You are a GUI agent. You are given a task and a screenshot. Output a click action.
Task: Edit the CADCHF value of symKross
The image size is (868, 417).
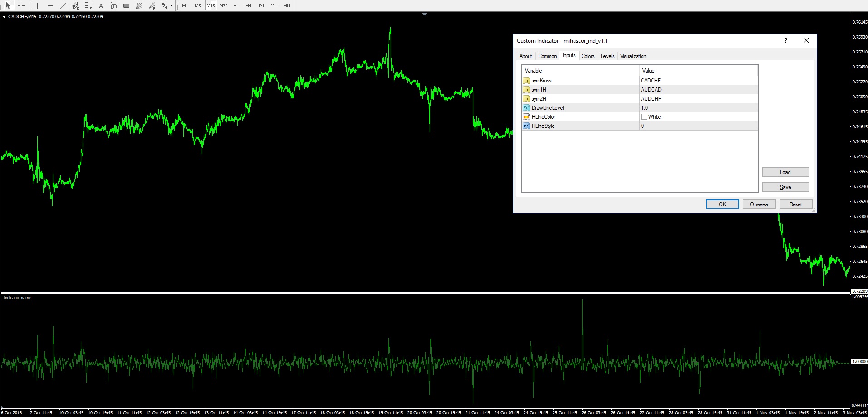pos(698,81)
